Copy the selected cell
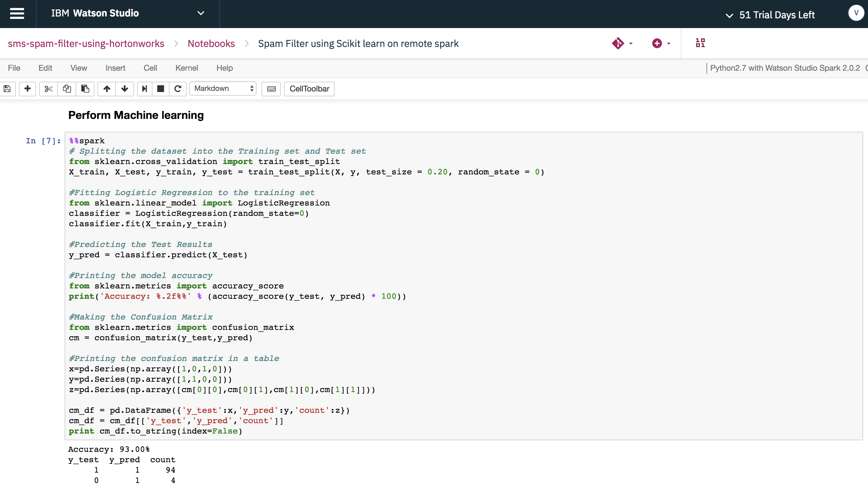The image size is (868, 486). [67, 89]
